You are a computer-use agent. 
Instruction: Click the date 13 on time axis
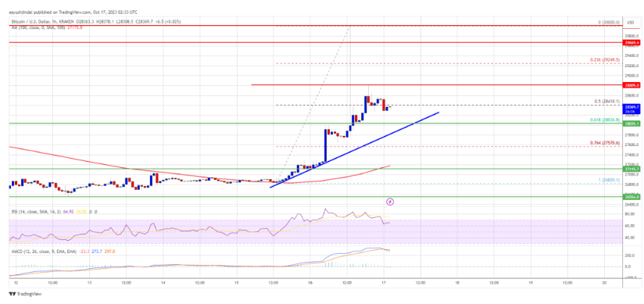point(90,283)
